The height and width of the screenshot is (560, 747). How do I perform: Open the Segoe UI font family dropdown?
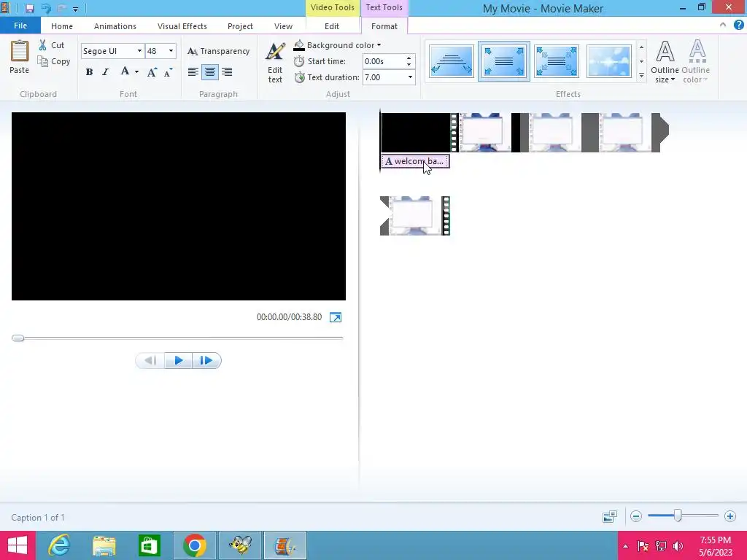click(x=139, y=51)
